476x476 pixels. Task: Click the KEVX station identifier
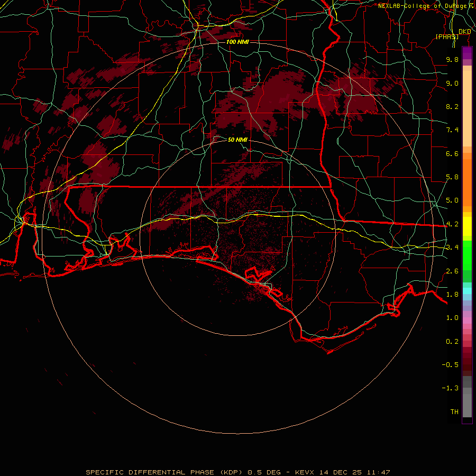[306, 472]
